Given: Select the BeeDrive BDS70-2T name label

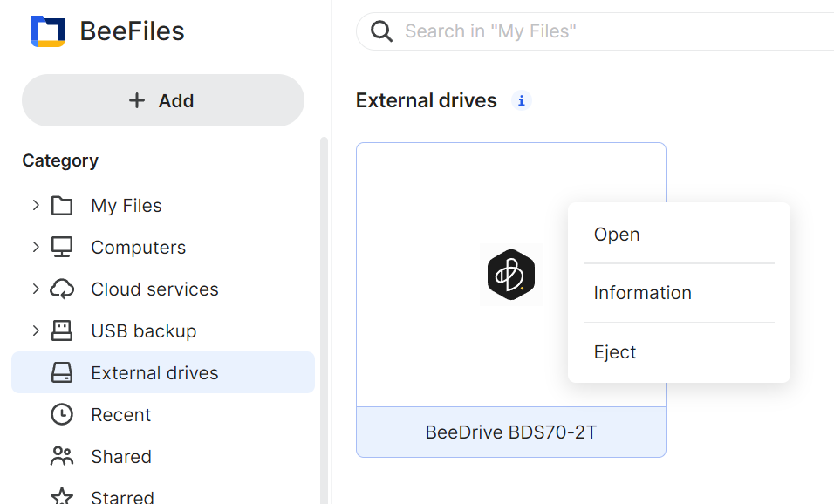Looking at the screenshot, I should (510, 432).
